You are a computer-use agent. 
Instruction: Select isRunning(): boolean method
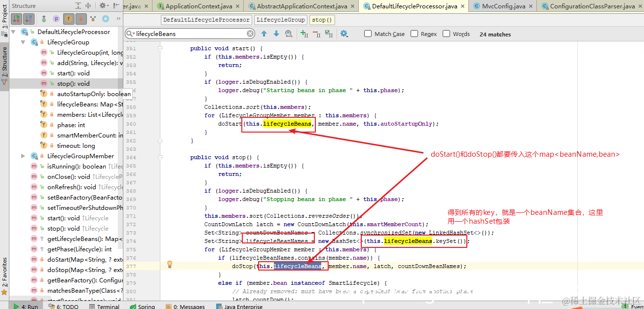[x=76, y=166]
